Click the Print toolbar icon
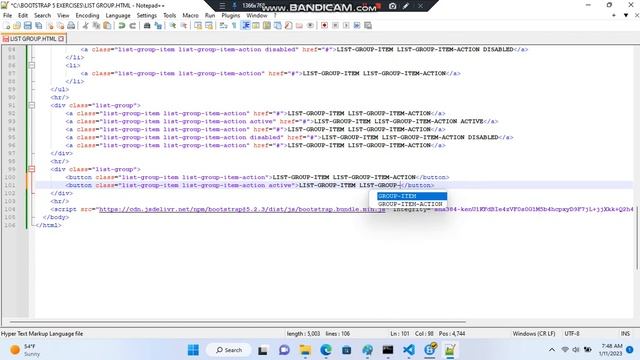This screenshot has width=640, height=360. pyautogui.click(x=71, y=26)
